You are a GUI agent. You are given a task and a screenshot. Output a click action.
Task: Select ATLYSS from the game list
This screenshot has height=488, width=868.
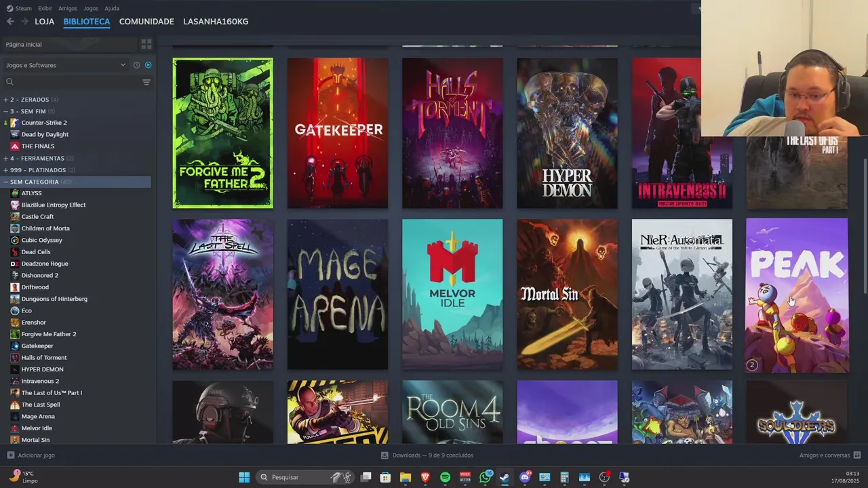tap(31, 193)
